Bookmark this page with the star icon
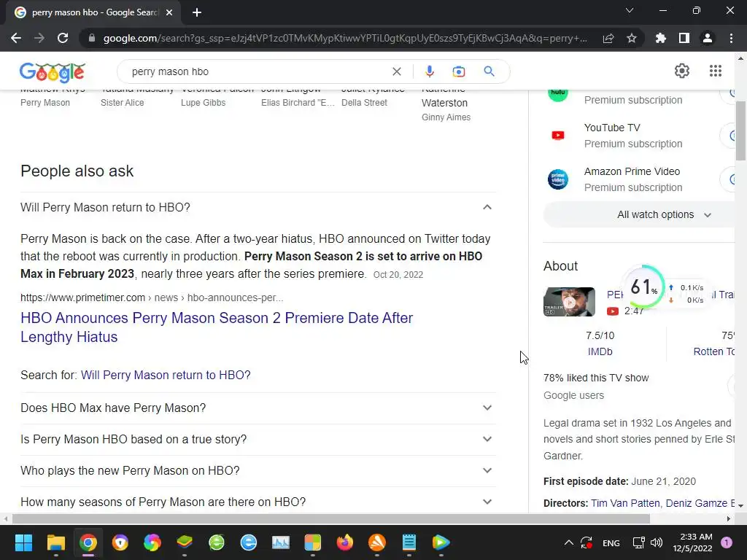 (x=632, y=38)
